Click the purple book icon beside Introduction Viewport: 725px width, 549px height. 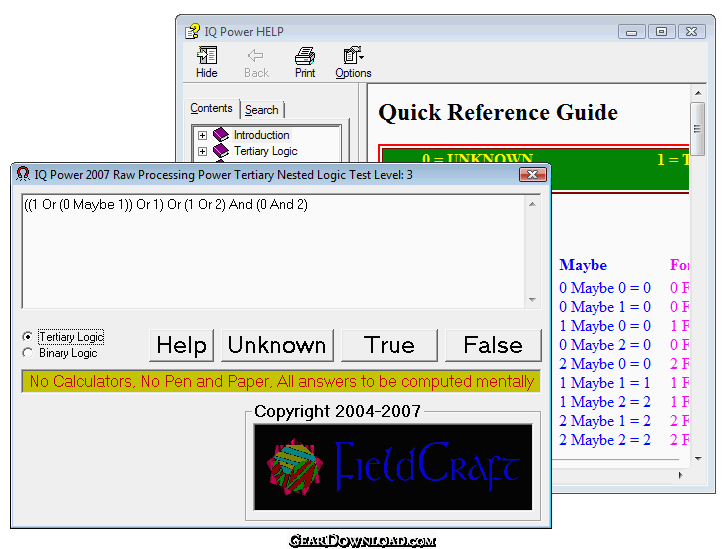click(x=221, y=135)
